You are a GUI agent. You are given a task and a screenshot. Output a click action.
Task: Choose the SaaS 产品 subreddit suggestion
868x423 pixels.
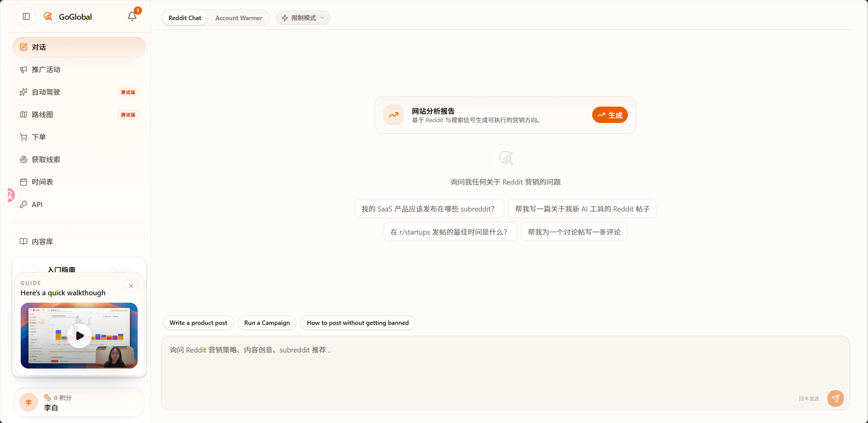coord(429,208)
